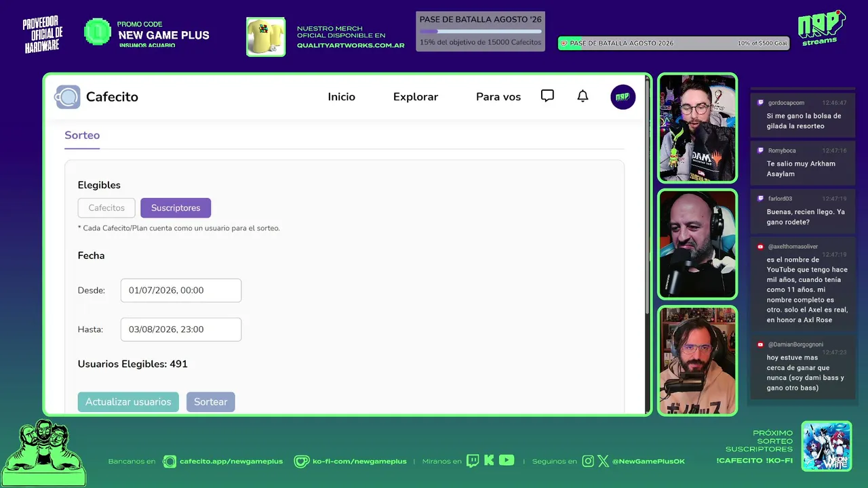Viewport: 868px width, 488px height.
Task: Click the NGP streams logo
Action: [821, 28]
